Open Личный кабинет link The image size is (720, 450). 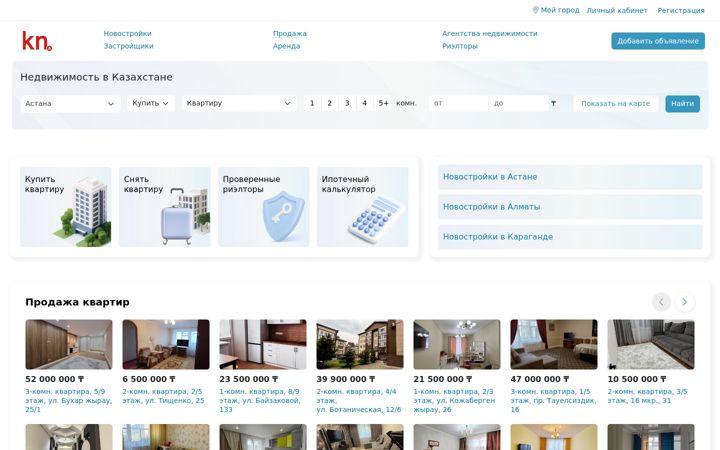617,10
